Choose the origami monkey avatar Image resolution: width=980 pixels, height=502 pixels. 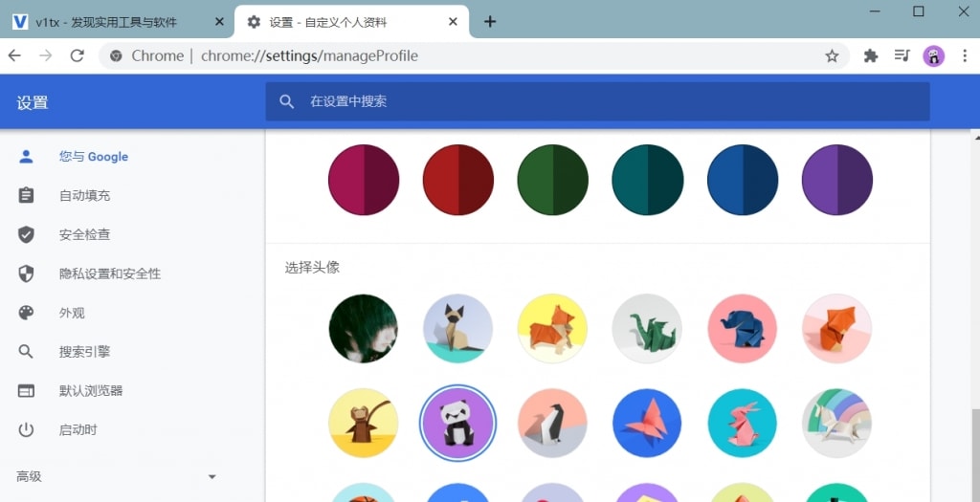click(363, 424)
